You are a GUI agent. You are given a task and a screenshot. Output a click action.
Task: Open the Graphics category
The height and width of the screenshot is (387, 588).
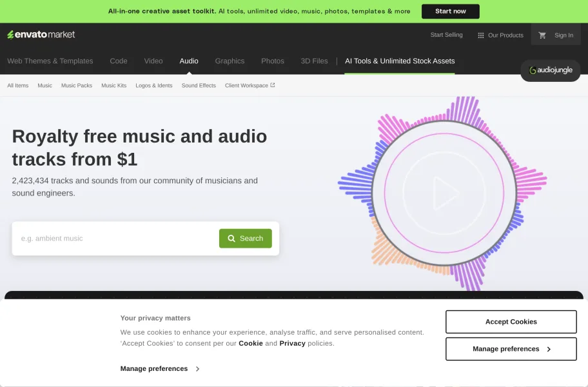(230, 61)
